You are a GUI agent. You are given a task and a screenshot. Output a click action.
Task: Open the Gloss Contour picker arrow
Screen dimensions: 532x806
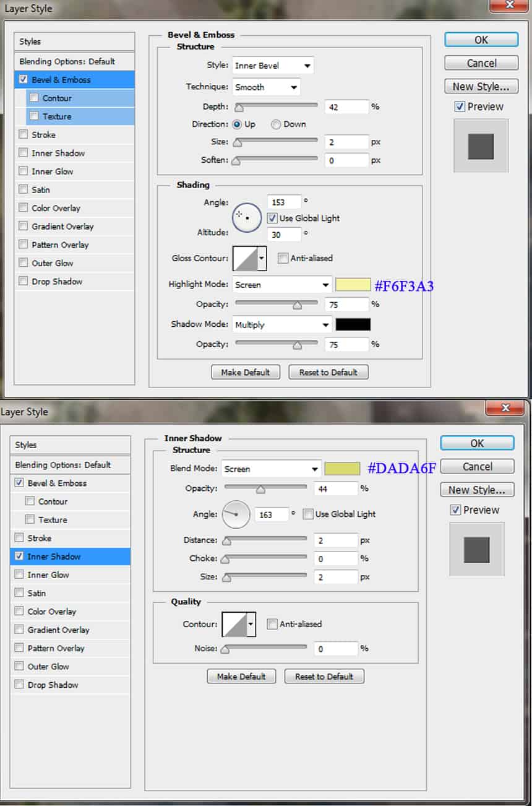point(262,259)
